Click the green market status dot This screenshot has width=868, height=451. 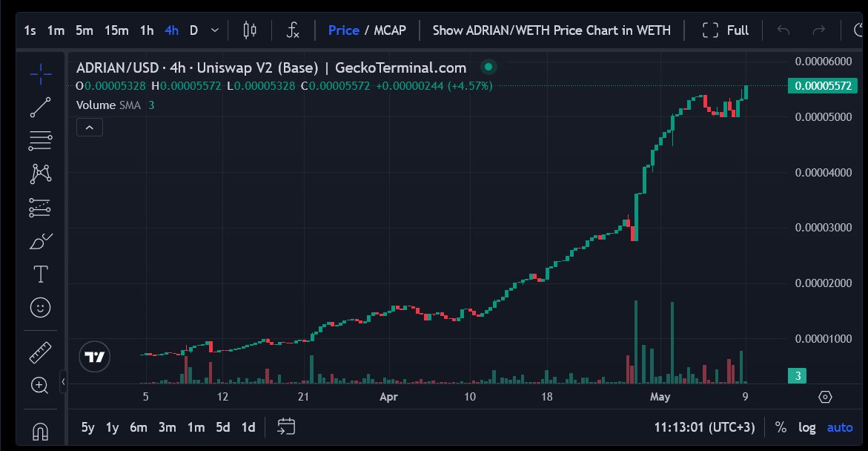[488, 67]
